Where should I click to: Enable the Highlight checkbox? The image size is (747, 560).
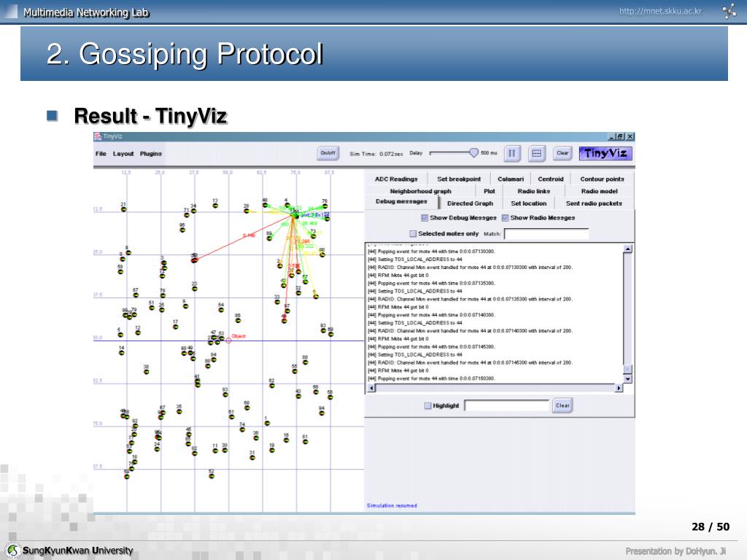coord(427,405)
